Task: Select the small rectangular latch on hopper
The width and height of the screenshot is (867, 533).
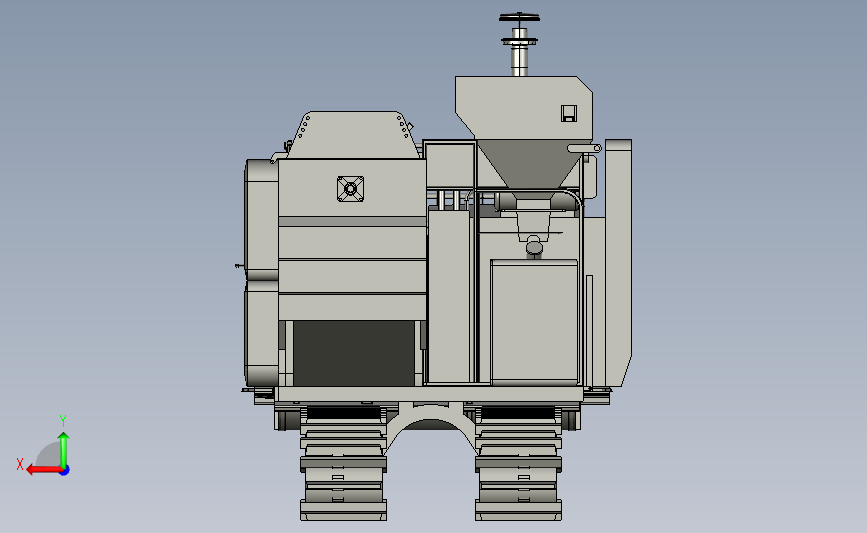Action: tap(569, 113)
